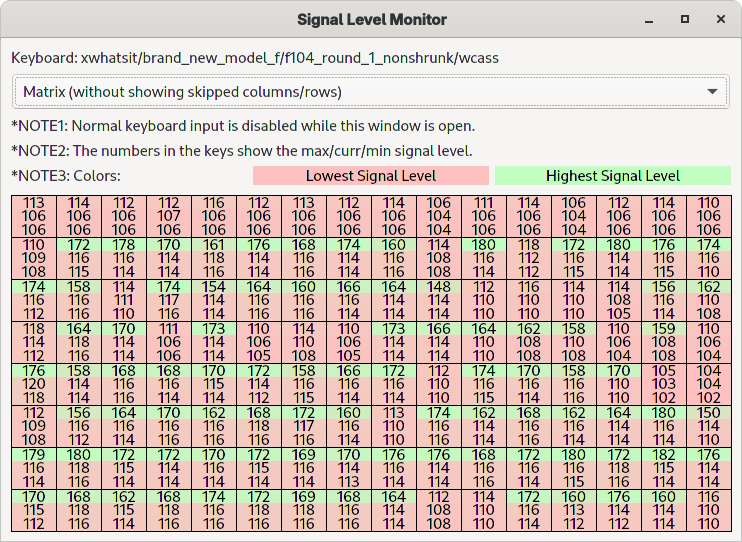This screenshot has height=542, width=742.
Task: Pick the key cell reading 114/108/105
Action: point(619,301)
